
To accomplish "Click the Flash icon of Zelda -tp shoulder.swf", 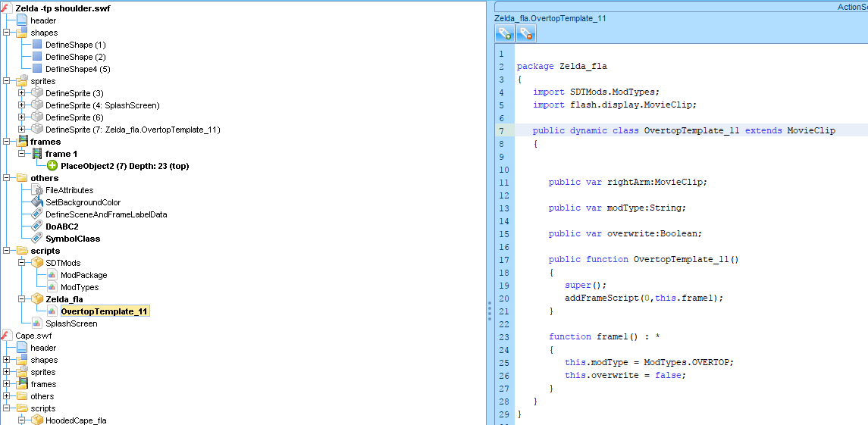I will point(7,8).
